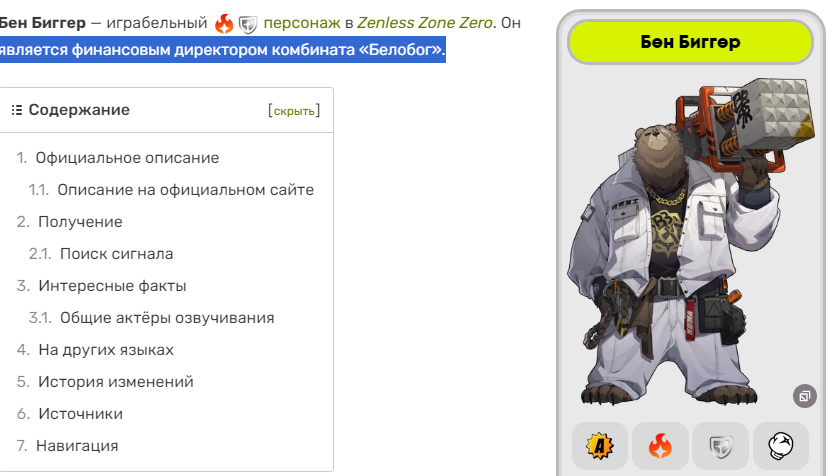Click the shield specialty icon in the intro text

pyautogui.click(x=248, y=24)
